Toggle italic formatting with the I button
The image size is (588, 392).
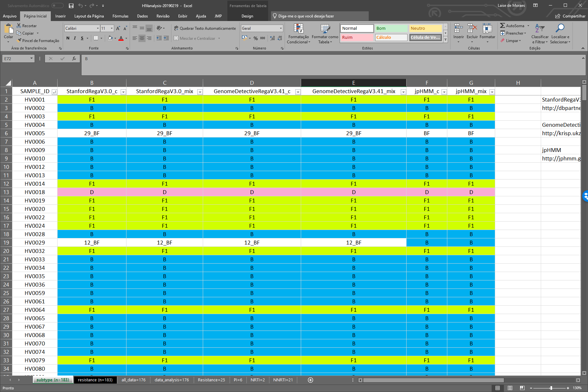pos(75,38)
